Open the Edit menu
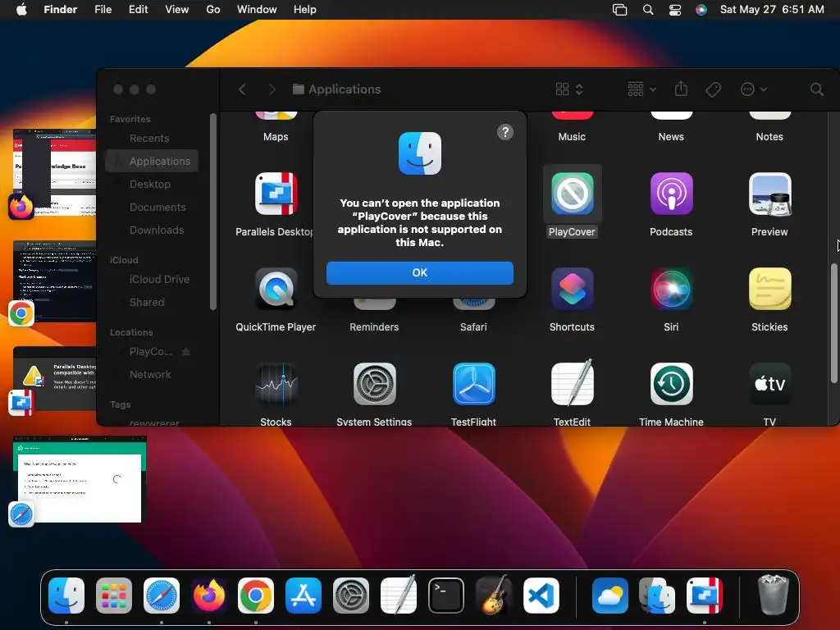 click(138, 10)
